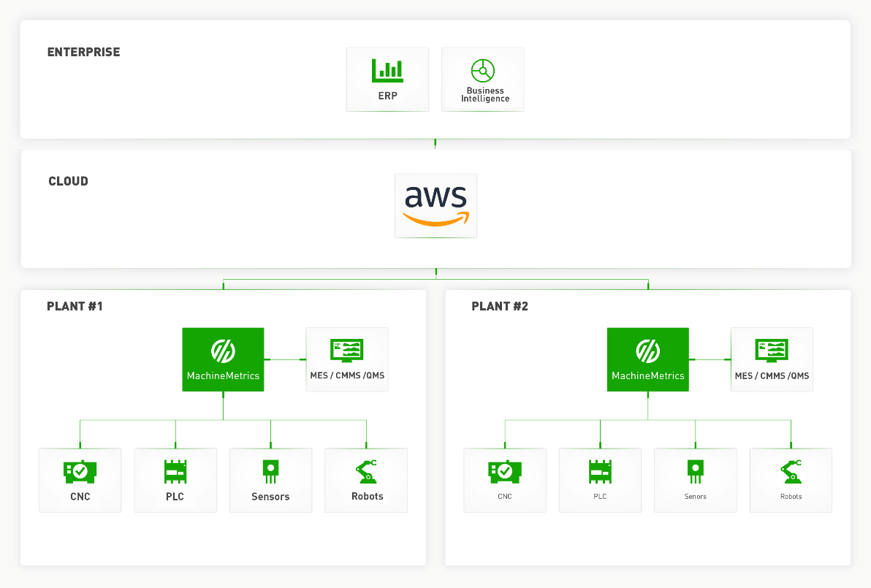
Task: Click the CNC machine icon in Plant #2
Action: 504,471
